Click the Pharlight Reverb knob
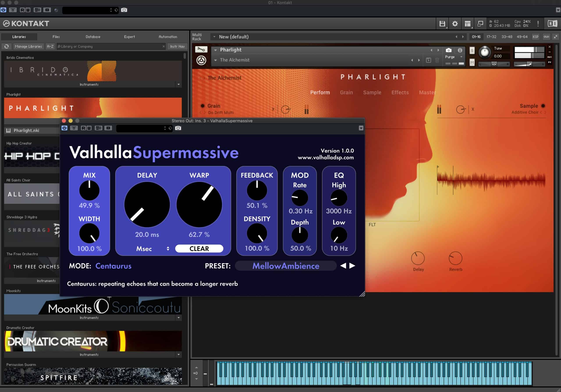Screen dimensions: 561x392 [455, 258]
